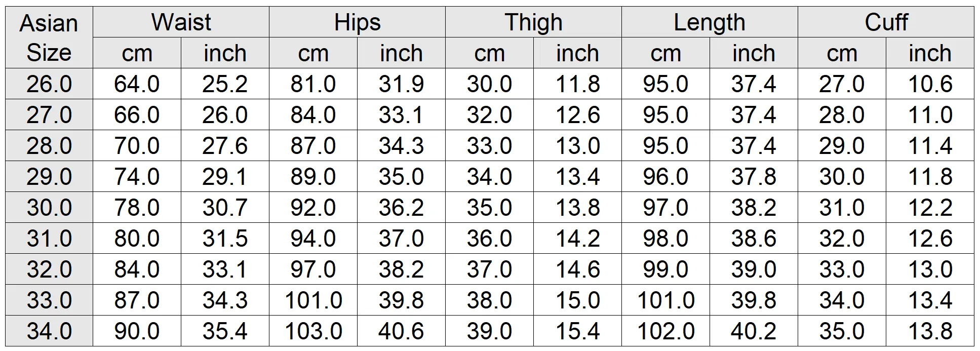Screen dimensions: 980x351
Task: Click the Thigh column header
Action: click(533, 22)
